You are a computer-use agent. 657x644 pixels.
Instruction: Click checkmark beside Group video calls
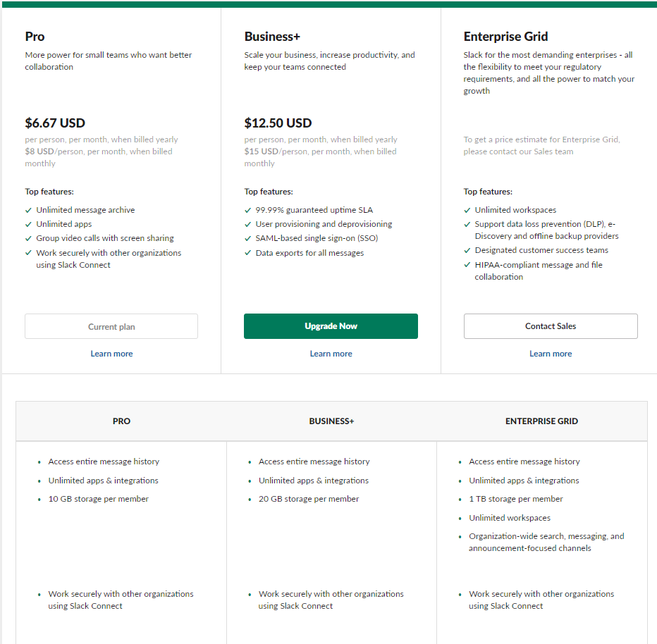pyautogui.click(x=28, y=239)
